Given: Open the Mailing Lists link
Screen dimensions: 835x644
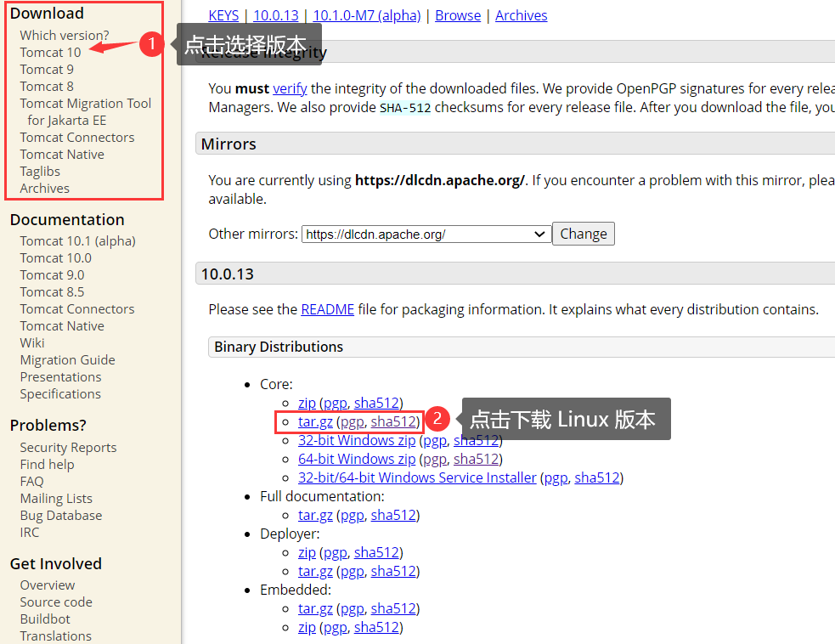Looking at the screenshot, I should coord(56,499).
